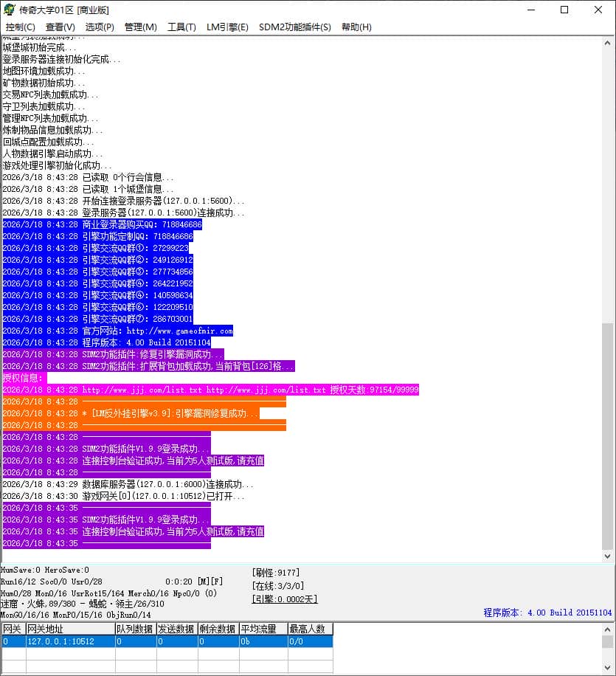Image resolution: width=616 pixels, height=676 pixels.
Task: Click the [刷怪:9177] status text
Action: pos(275,573)
